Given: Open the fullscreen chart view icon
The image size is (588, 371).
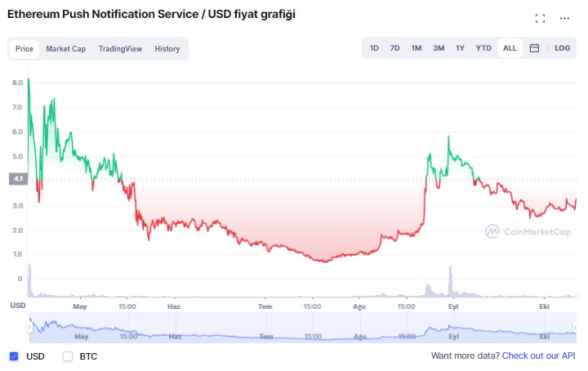Looking at the screenshot, I should point(540,18).
